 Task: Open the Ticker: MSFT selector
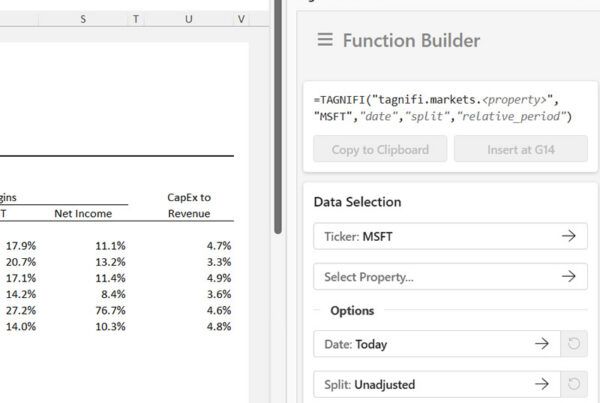point(450,236)
